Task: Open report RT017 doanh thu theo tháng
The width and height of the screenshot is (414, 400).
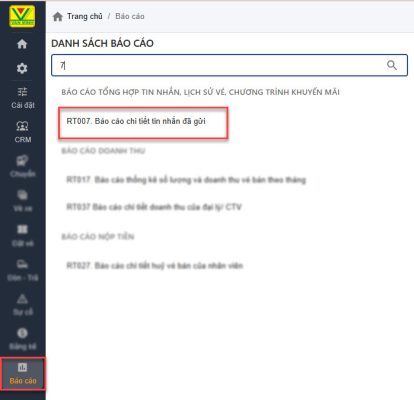Action: tap(186, 180)
